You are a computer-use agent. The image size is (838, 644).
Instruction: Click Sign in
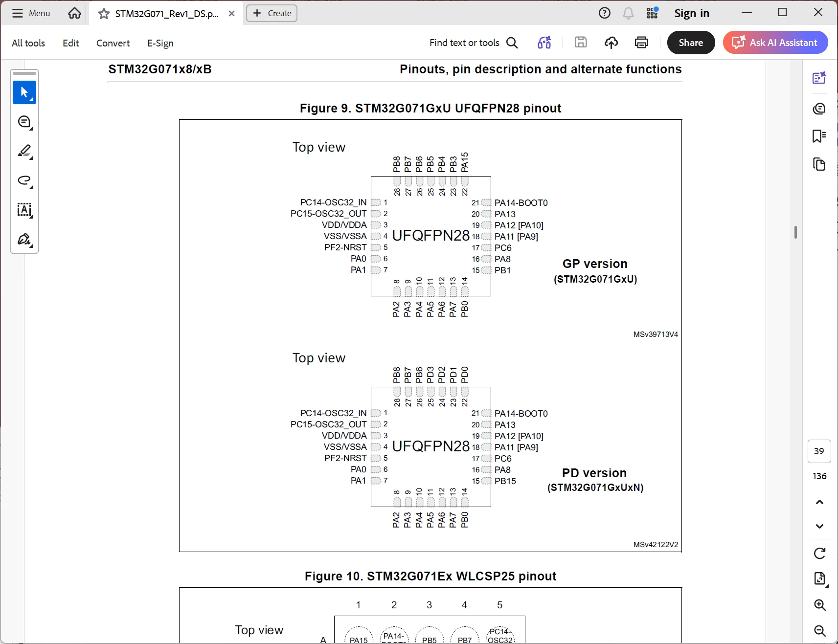(x=692, y=13)
